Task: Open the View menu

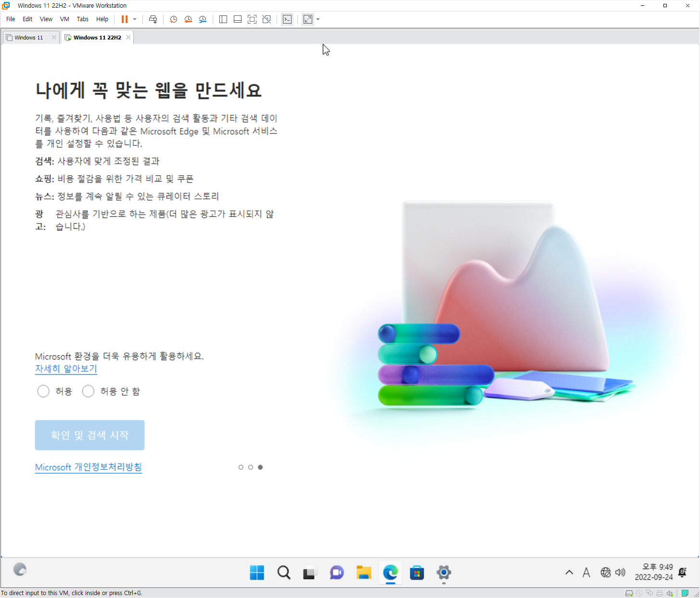Action: pos(46,19)
